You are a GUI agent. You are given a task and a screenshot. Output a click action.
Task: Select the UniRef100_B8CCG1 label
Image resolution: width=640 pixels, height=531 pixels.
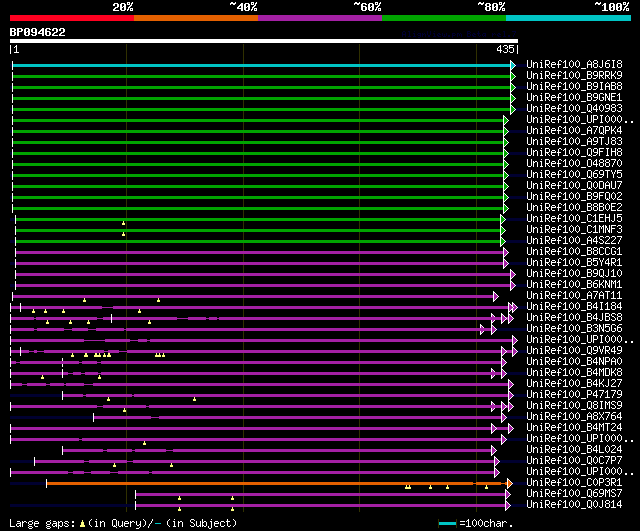[x=574, y=252]
